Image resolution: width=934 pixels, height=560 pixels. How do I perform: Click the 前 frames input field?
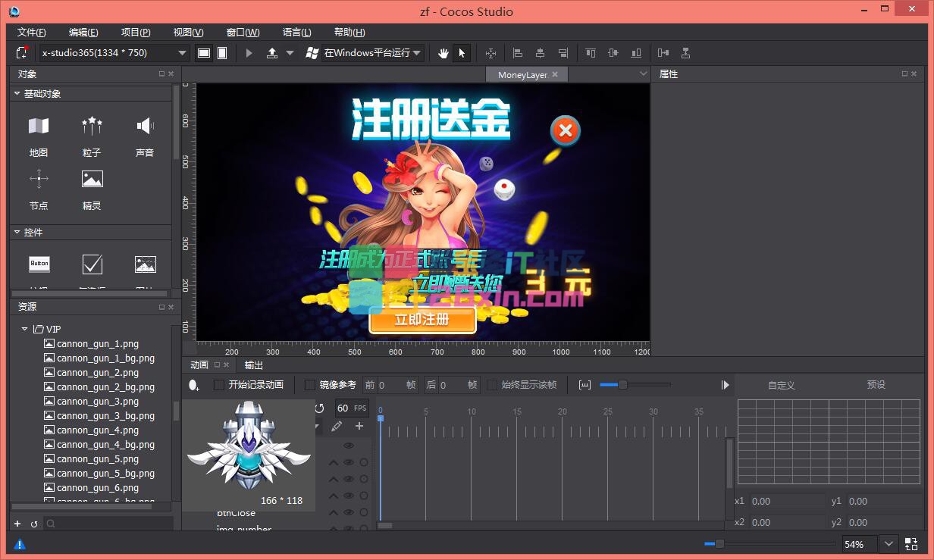pos(397,385)
